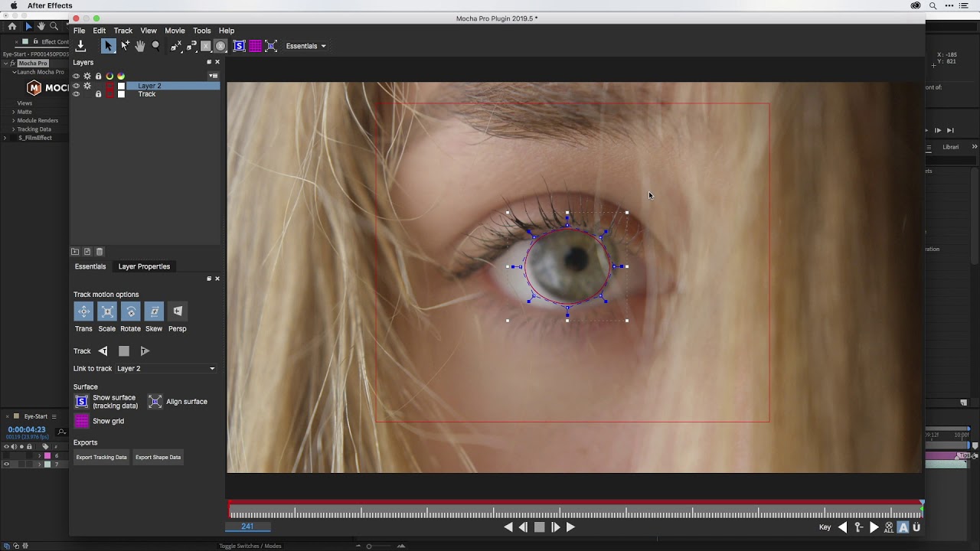980x551 pixels.
Task: Click the duplicate layer icon
Action: click(87, 252)
